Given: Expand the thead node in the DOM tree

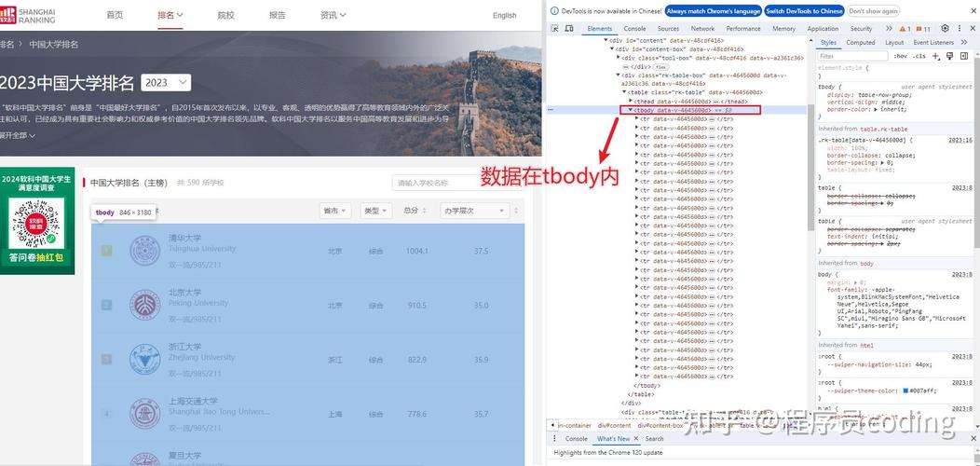Looking at the screenshot, I should click(631, 101).
